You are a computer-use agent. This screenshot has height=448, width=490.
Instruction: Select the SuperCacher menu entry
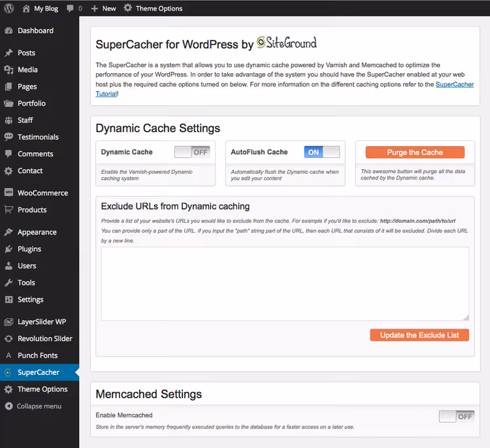click(39, 372)
